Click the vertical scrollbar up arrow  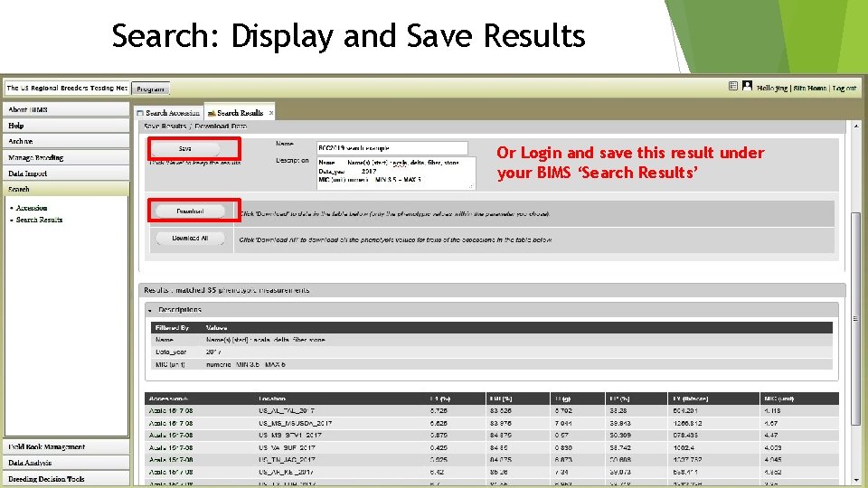[x=856, y=127]
